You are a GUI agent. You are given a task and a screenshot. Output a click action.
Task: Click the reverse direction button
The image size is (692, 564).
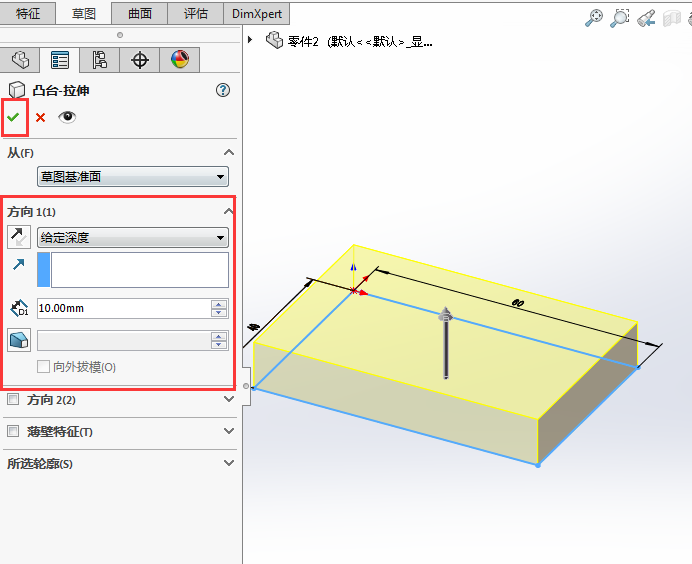pyautogui.click(x=19, y=237)
